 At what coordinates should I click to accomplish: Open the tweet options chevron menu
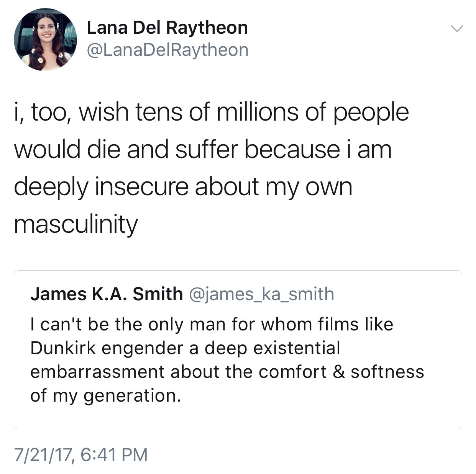[x=456, y=29]
